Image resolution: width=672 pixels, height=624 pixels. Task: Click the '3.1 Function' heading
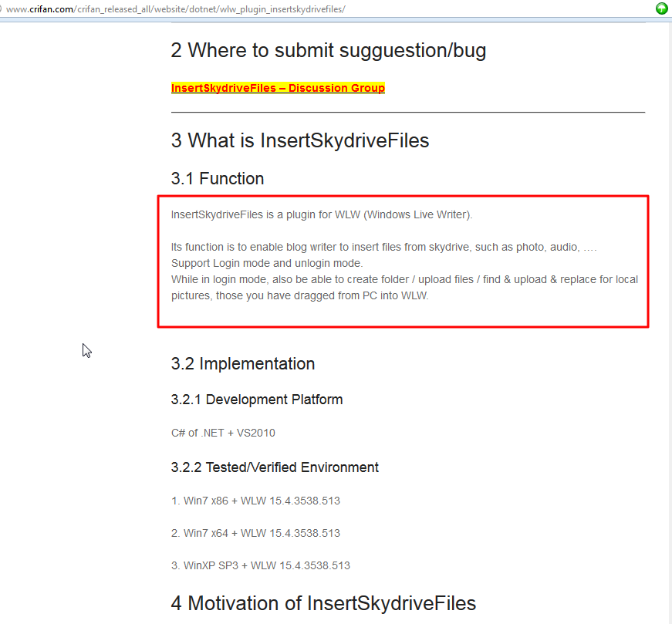pos(218,179)
